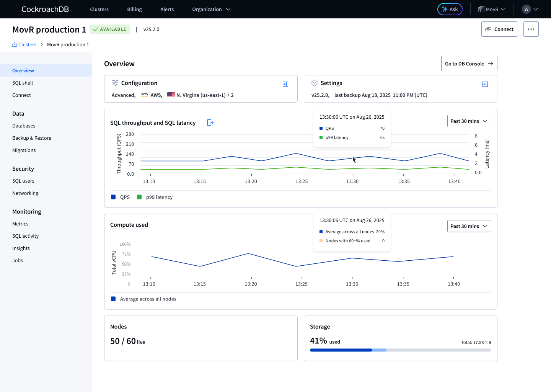
Task: Open the Alerts top navigation item
Action: tap(167, 9)
